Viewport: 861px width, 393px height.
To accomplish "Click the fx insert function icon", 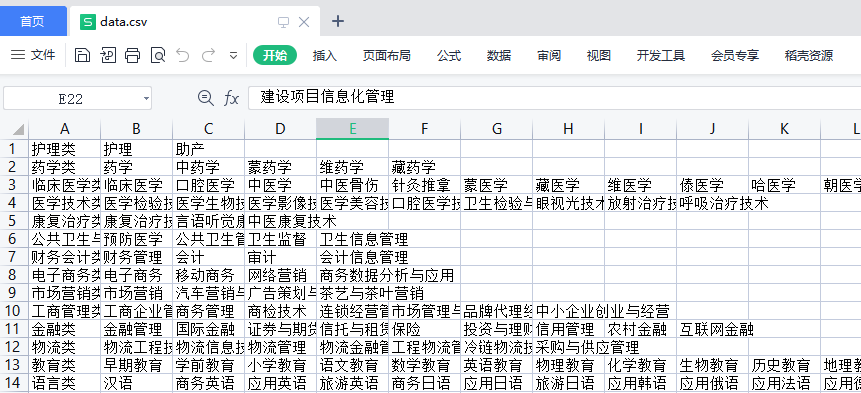I will tap(231, 99).
